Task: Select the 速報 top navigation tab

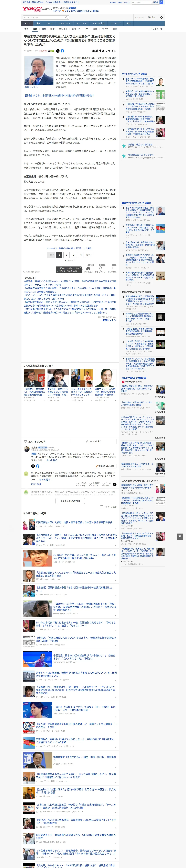Action: 38,24
